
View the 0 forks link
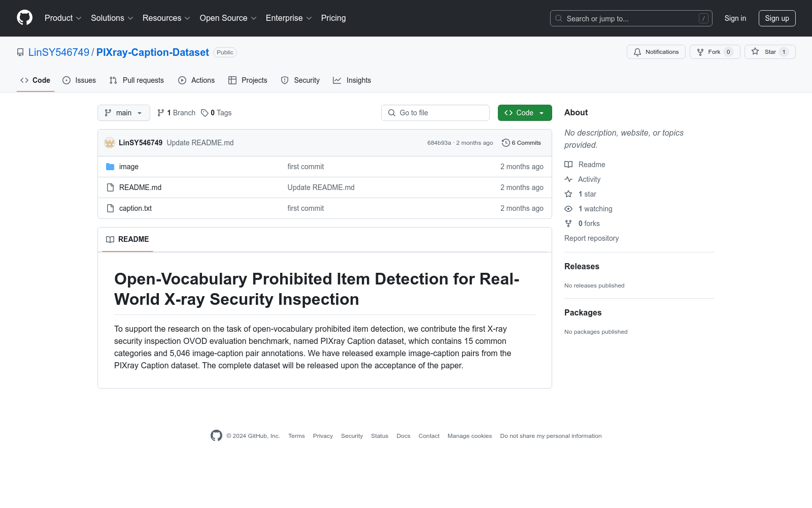(x=582, y=224)
